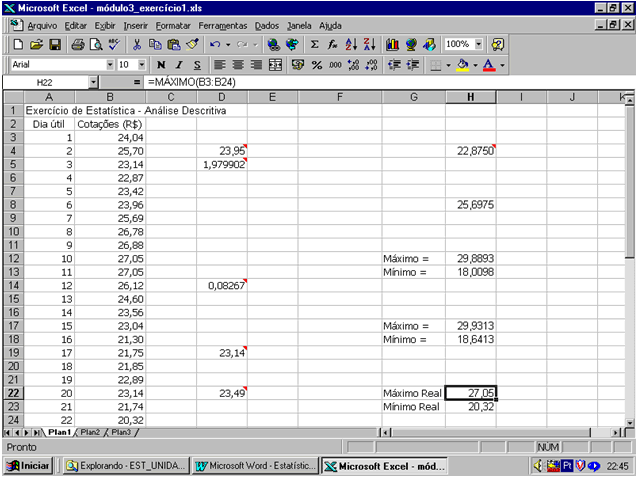Open the Name Box dropdown arrow

[94, 82]
